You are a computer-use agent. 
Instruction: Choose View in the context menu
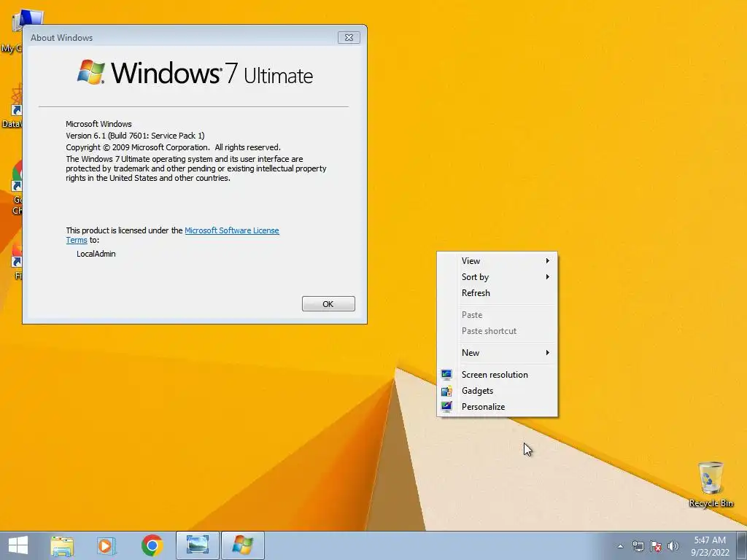point(497,261)
